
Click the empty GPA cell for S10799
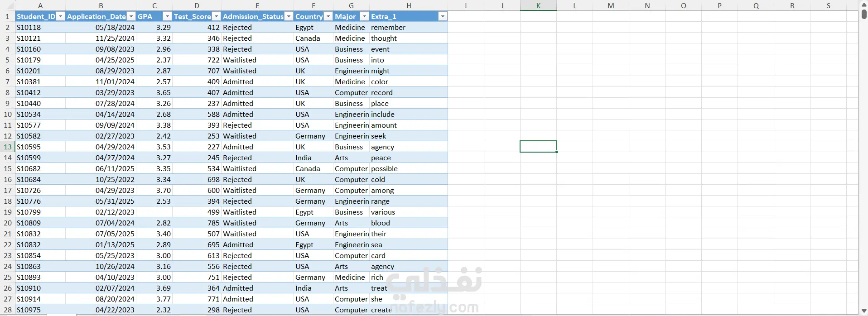coord(154,212)
